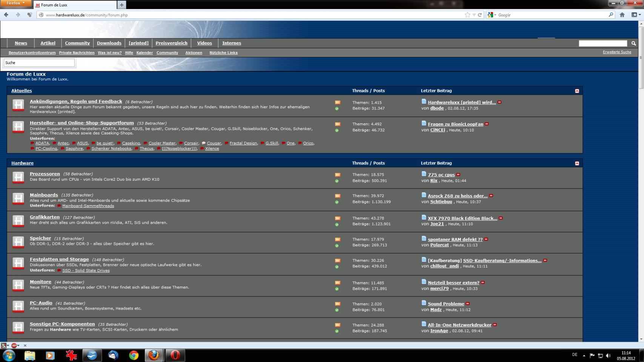644x362 pixels.
Task: Open the RSS feed icon for Monitore
Action: (338, 282)
